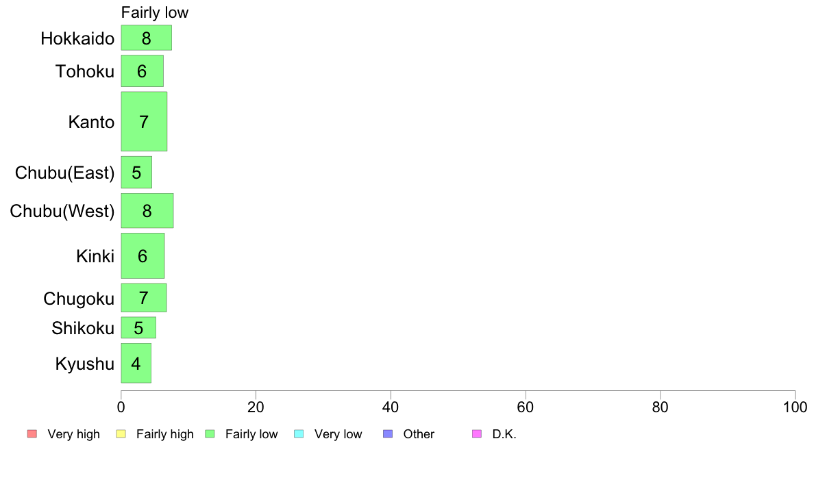
Task: Click the cyan Very low legend swatch
Action: coord(299,433)
